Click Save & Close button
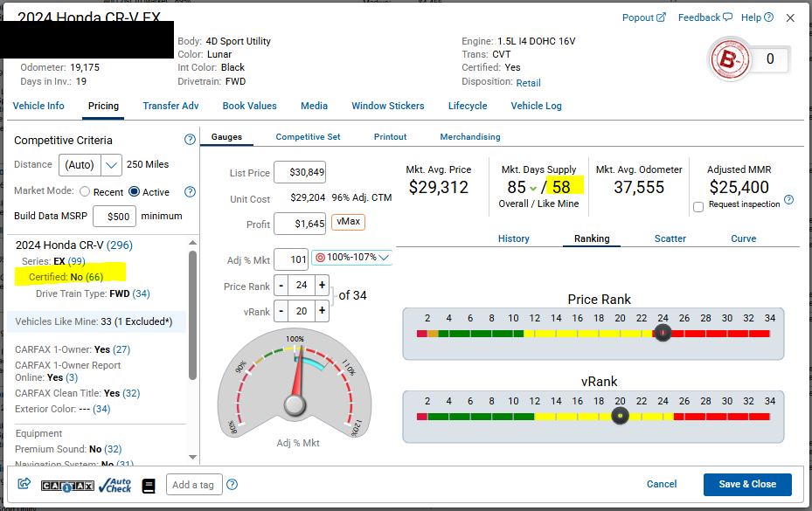The image size is (812, 511). tap(747, 485)
